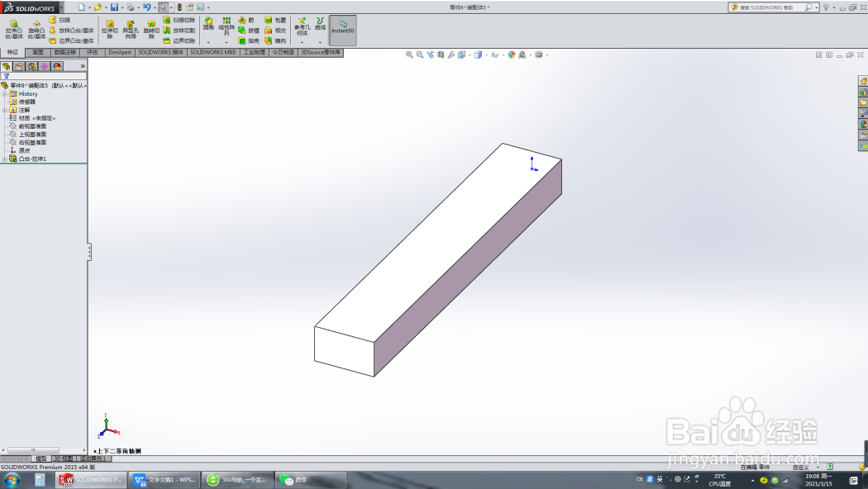868x489 pixels.
Task: Open SOLIDWORKS Resources in the task pane
Action: pyautogui.click(x=863, y=81)
